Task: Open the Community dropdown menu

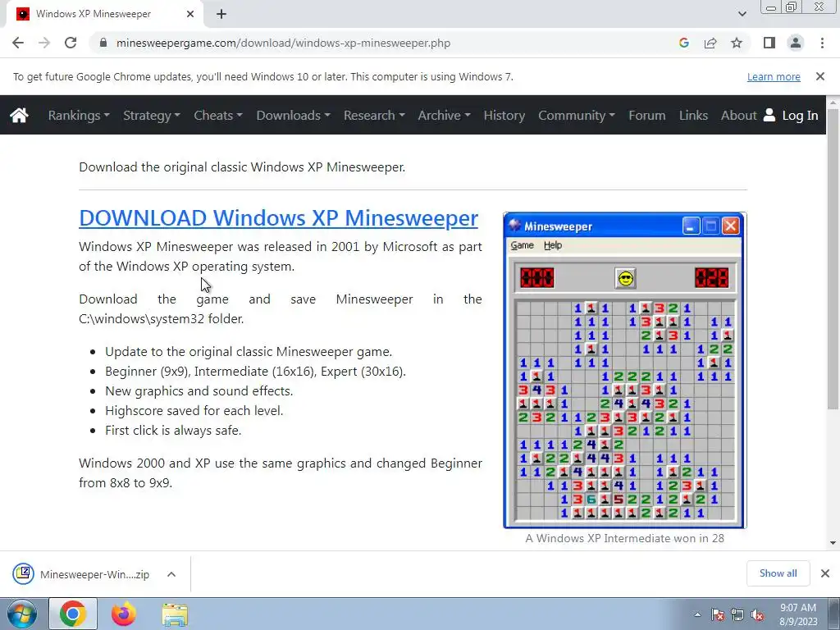Action: (577, 115)
